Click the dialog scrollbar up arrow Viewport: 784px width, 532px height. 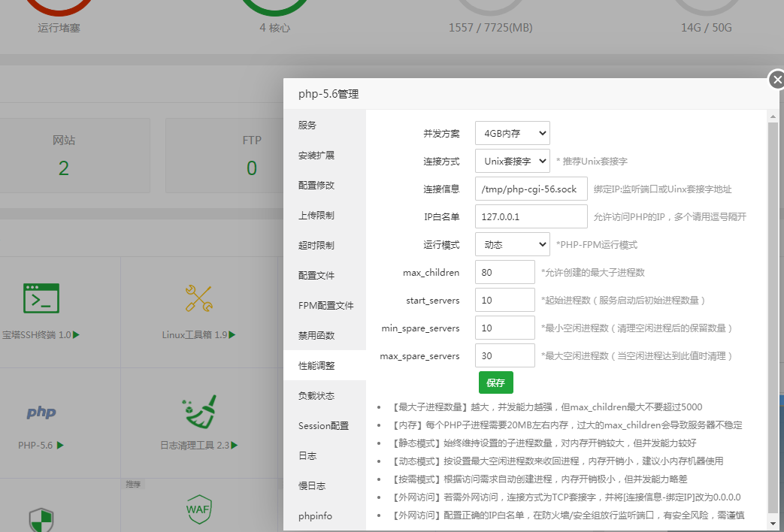click(773, 116)
